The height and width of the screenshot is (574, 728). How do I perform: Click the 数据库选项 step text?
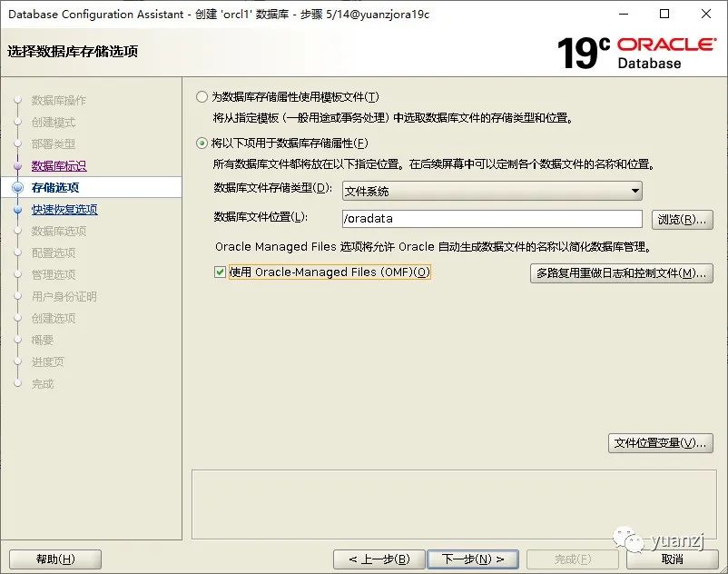[58, 232]
